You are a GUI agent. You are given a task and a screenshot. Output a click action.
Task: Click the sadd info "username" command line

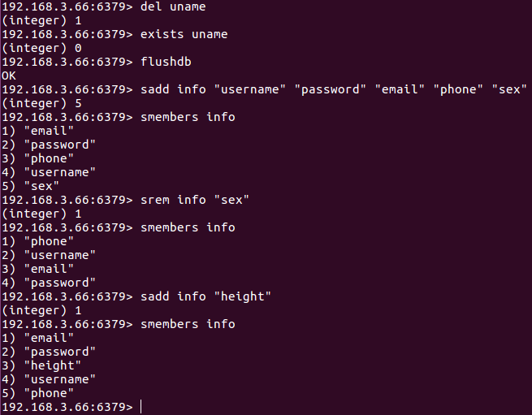[265, 89]
